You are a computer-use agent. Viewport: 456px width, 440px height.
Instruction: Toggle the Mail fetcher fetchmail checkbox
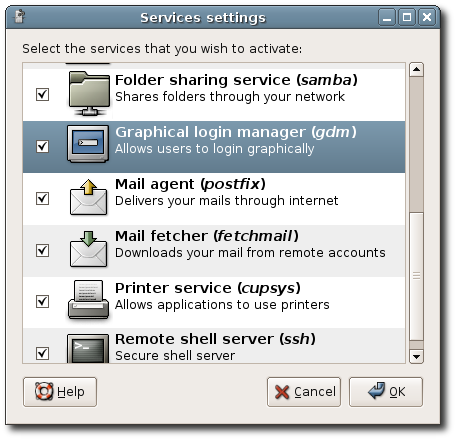point(42,250)
